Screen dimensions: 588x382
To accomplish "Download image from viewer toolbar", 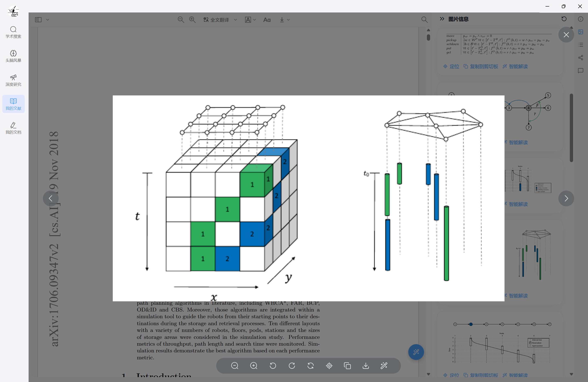I will tap(366, 365).
